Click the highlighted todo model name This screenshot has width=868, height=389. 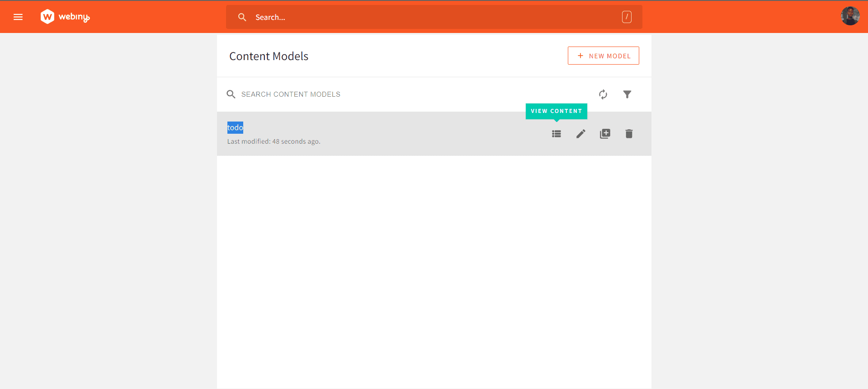(x=235, y=128)
